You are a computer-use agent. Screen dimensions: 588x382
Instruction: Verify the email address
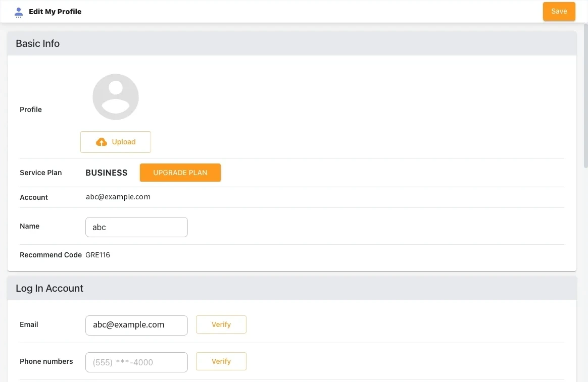tap(221, 324)
